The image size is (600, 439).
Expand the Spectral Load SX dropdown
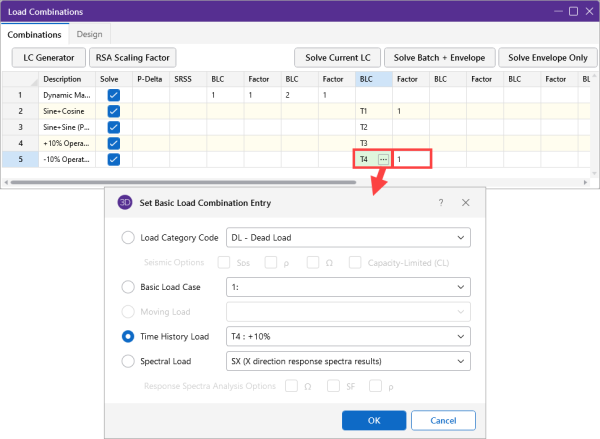pos(348,361)
